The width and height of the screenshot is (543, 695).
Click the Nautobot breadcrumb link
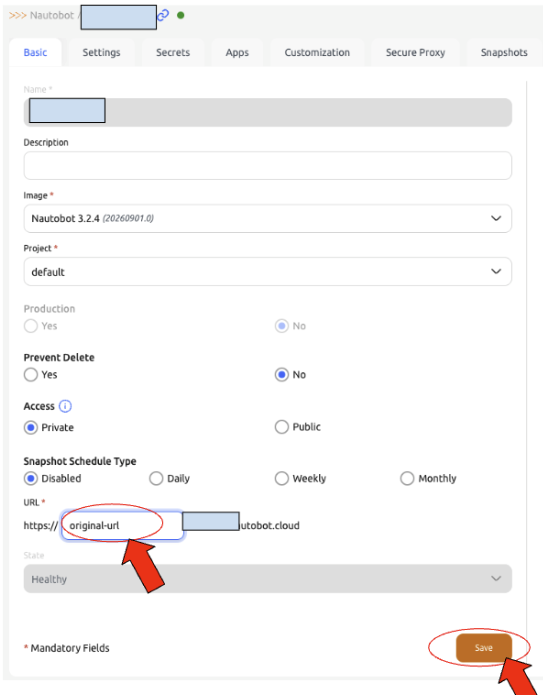(52, 15)
